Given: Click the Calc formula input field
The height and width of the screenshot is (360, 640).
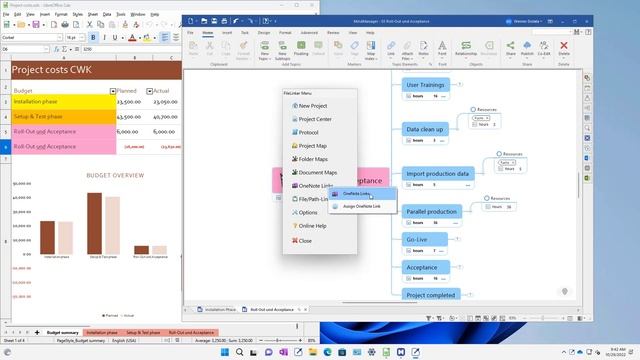Looking at the screenshot, I should pos(131,49).
